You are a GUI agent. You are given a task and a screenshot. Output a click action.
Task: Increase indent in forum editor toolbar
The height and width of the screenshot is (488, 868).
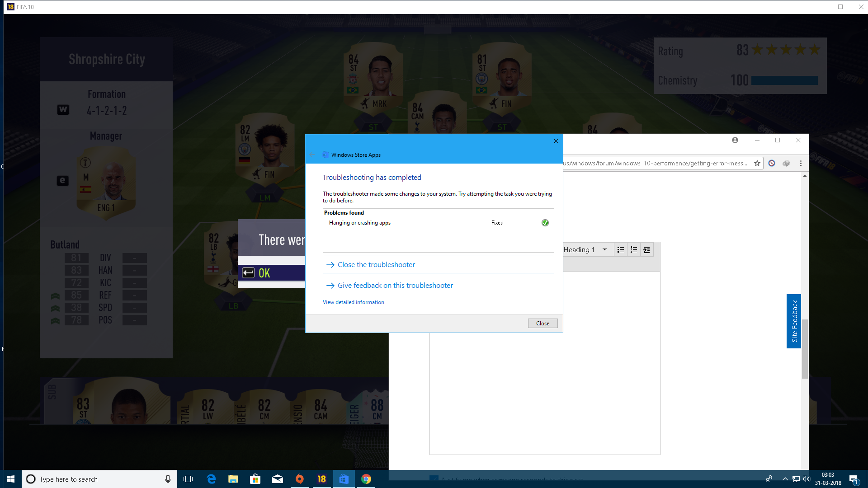tap(646, 249)
